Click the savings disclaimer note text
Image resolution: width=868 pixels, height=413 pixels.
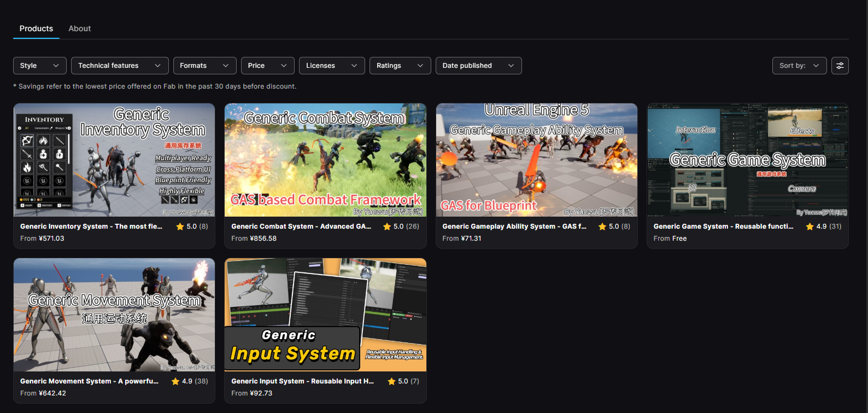pyautogui.click(x=155, y=86)
